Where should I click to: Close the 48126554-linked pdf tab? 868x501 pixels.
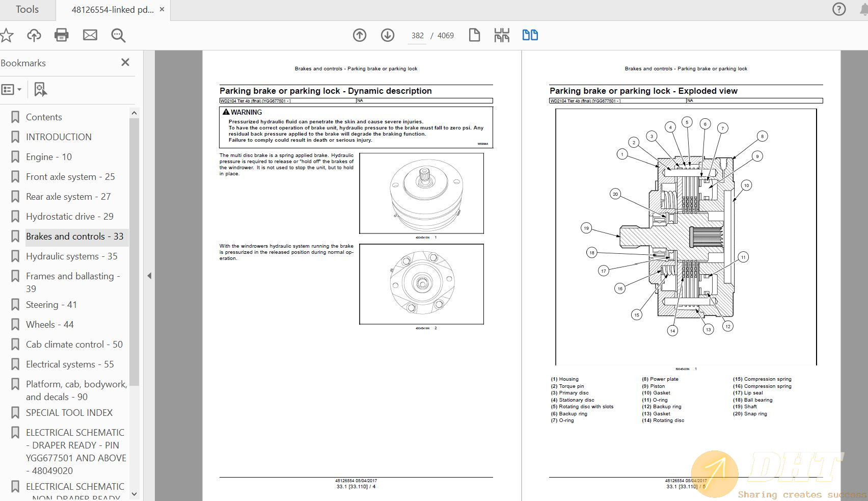(x=162, y=9)
